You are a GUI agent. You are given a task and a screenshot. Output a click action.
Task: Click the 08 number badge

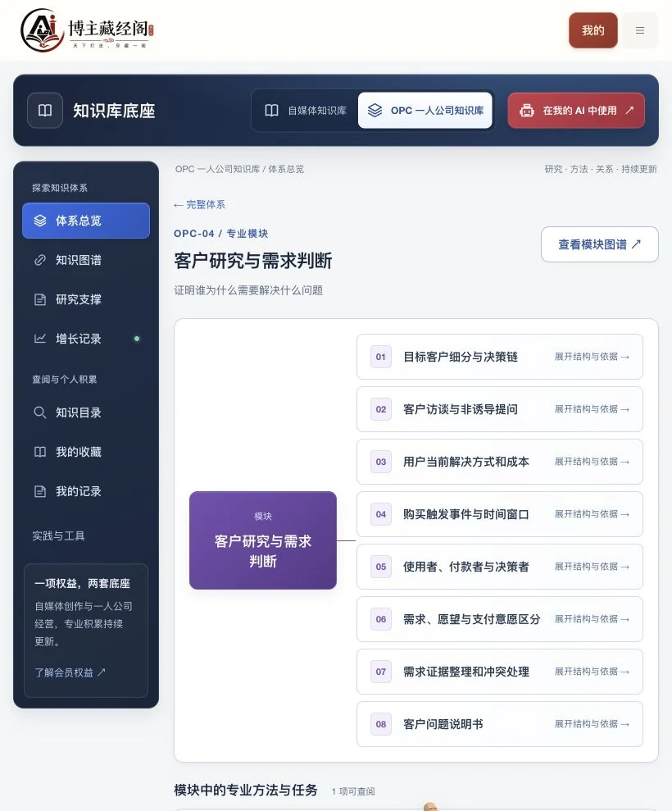(x=381, y=724)
